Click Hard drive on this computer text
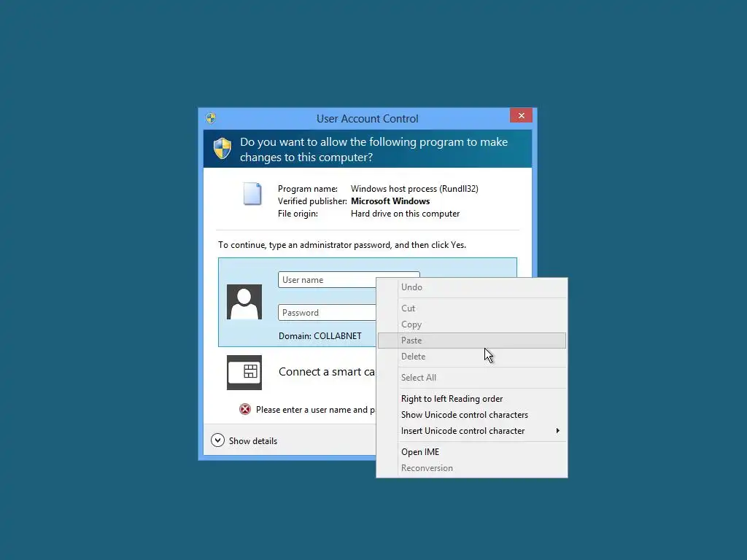This screenshot has width=747, height=560. pyautogui.click(x=406, y=214)
